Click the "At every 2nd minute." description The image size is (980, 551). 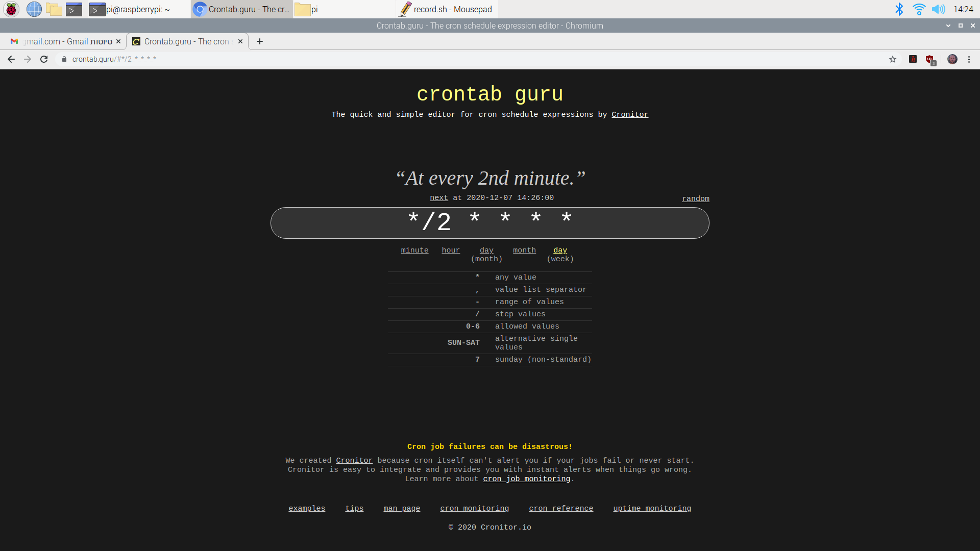pos(490,179)
